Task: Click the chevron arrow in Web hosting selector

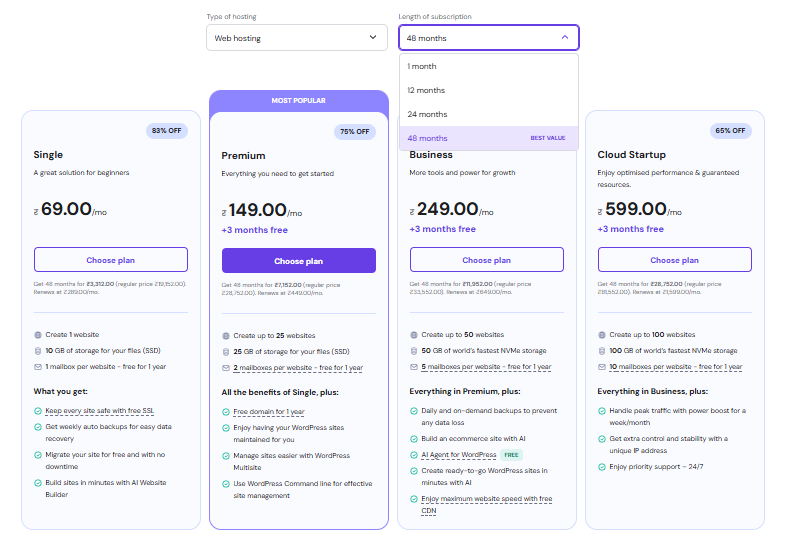Action: tap(373, 38)
